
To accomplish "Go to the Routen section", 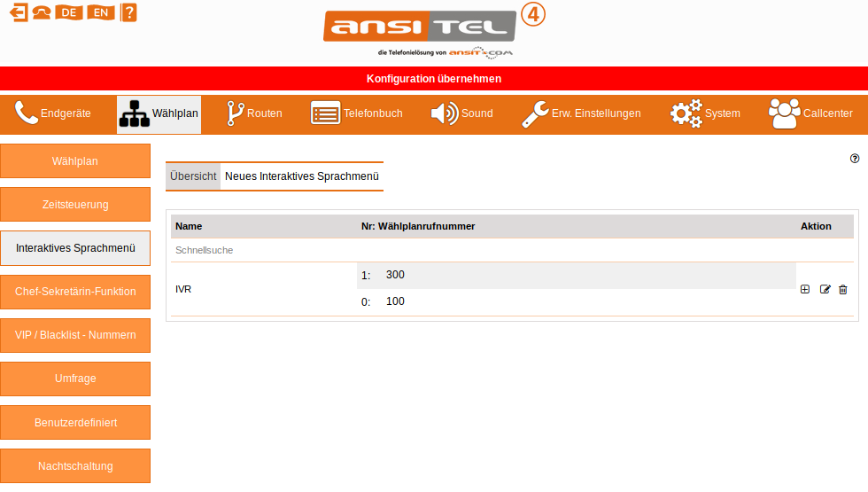I will [254, 113].
